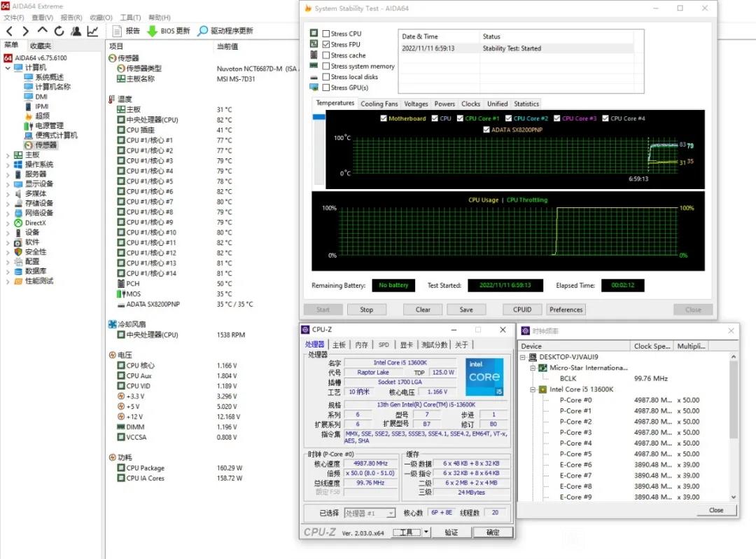The width and height of the screenshot is (756, 559).
Task: Expand the 存储设备 tree node
Action: click(8, 203)
